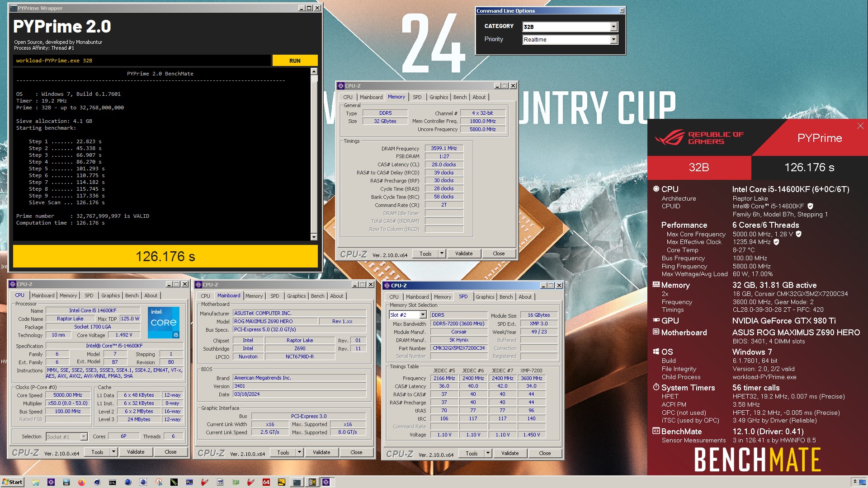Click the PYPrime output scrollbar down arrow
The width and height of the screenshot is (868, 488).
(x=314, y=237)
